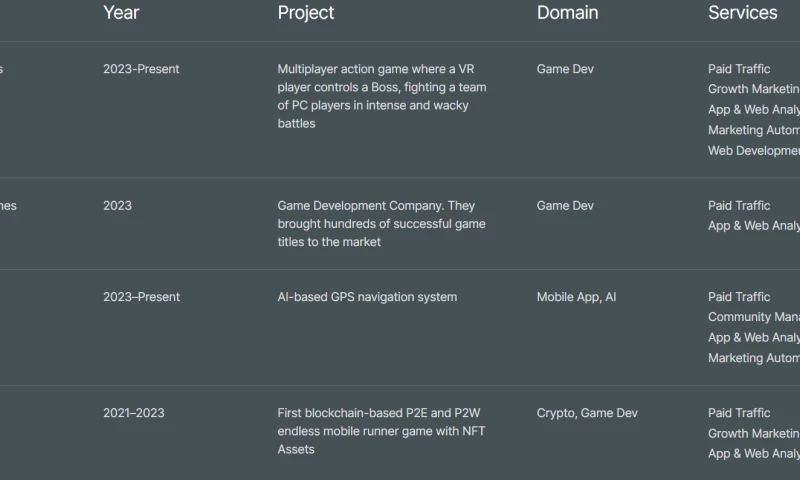This screenshot has width=800, height=480.
Task: Click the Services column header
Action: tap(742, 13)
